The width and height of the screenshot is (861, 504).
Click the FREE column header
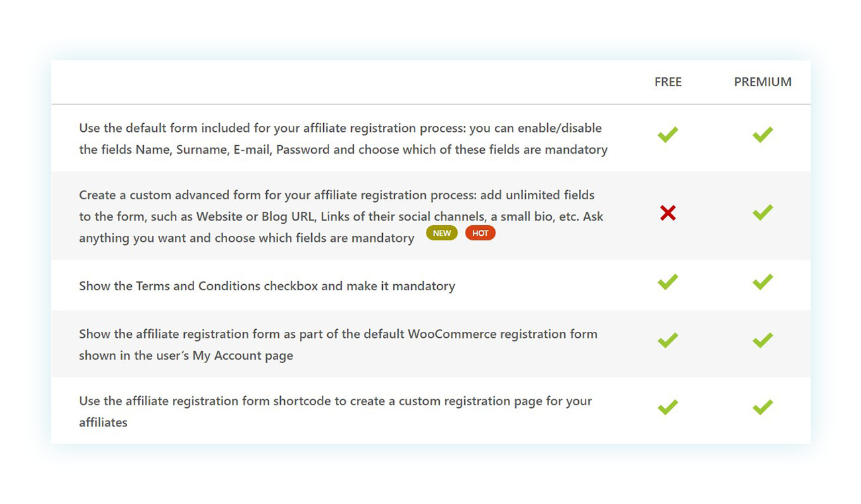tap(668, 82)
